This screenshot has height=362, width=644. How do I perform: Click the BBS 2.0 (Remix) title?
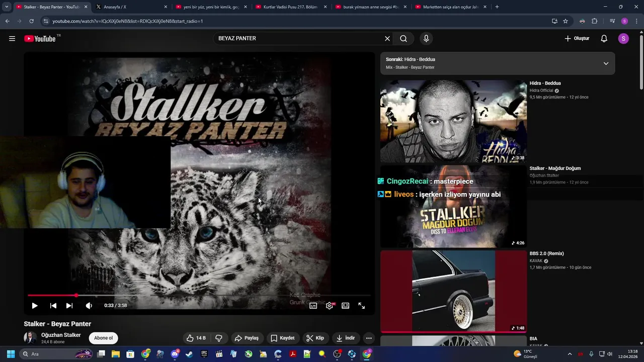[x=546, y=253]
